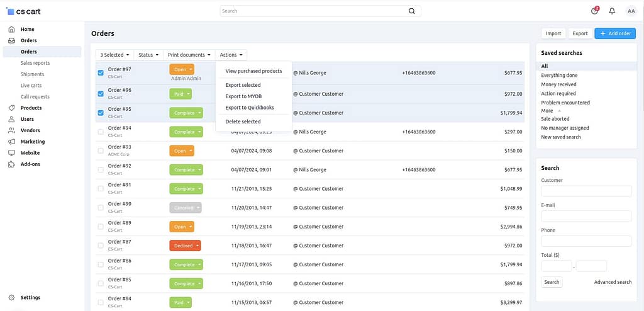Click the Home house icon in sidebar
This screenshot has width=644, height=311.
coord(11,29)
